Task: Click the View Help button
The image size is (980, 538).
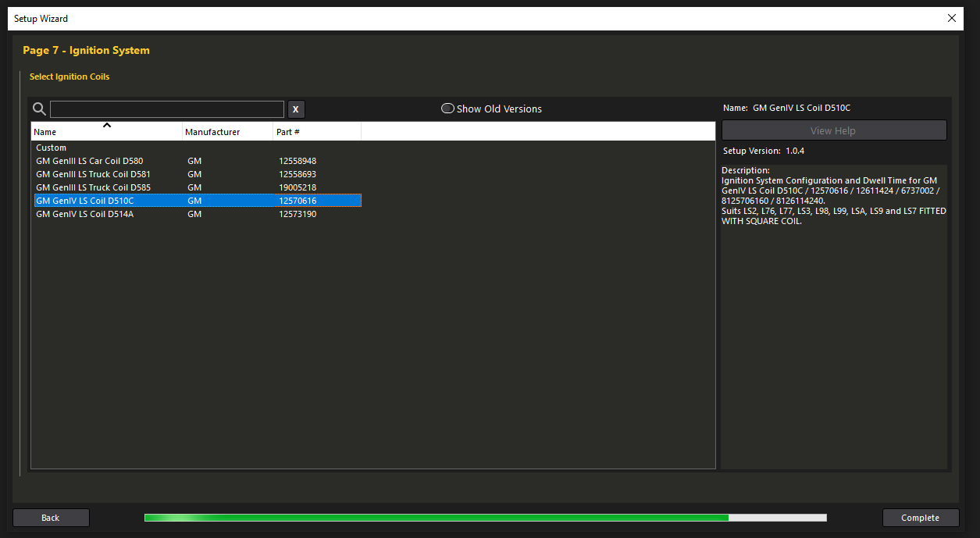Action: coord(833,130)
